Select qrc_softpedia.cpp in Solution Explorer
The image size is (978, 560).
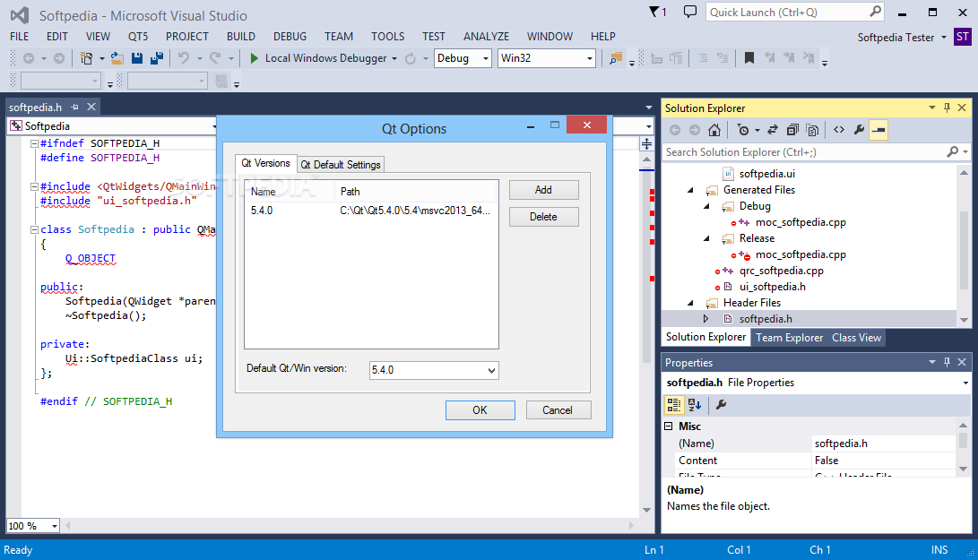coord(781,271)
